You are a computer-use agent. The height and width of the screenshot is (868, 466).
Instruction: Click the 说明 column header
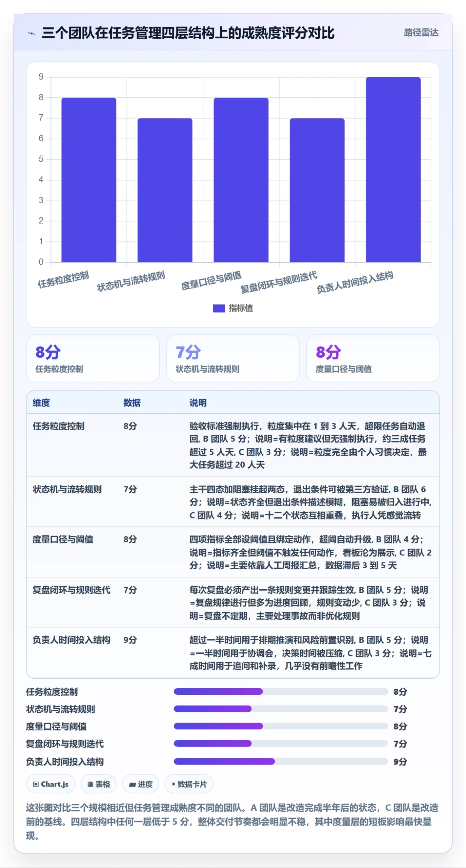click(x=198, y=402)
